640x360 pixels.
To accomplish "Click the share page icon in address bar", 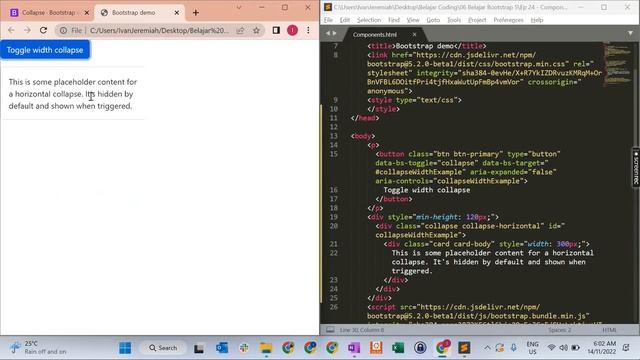I will 240,30.
